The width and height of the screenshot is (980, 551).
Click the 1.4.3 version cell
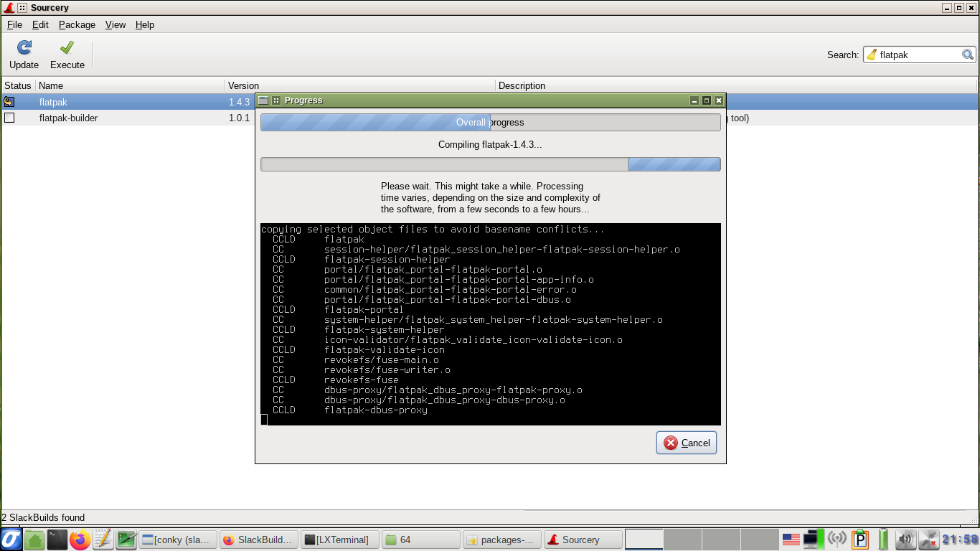tap(239, 102)
